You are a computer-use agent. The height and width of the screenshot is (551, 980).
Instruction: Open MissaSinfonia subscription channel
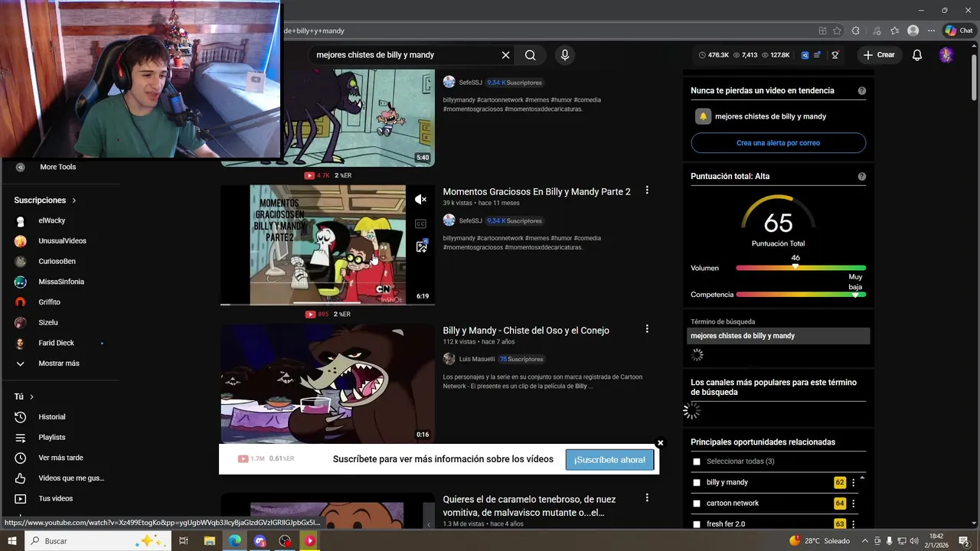(x=61, y=282)
